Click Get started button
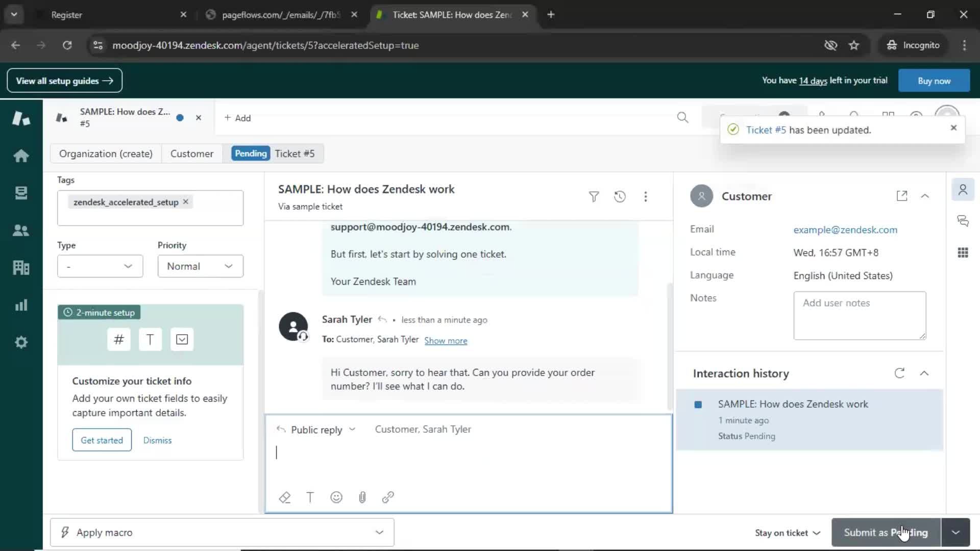The height and width of the screenshot is (551, 980). pyautogui.click(x=102, y=440)
